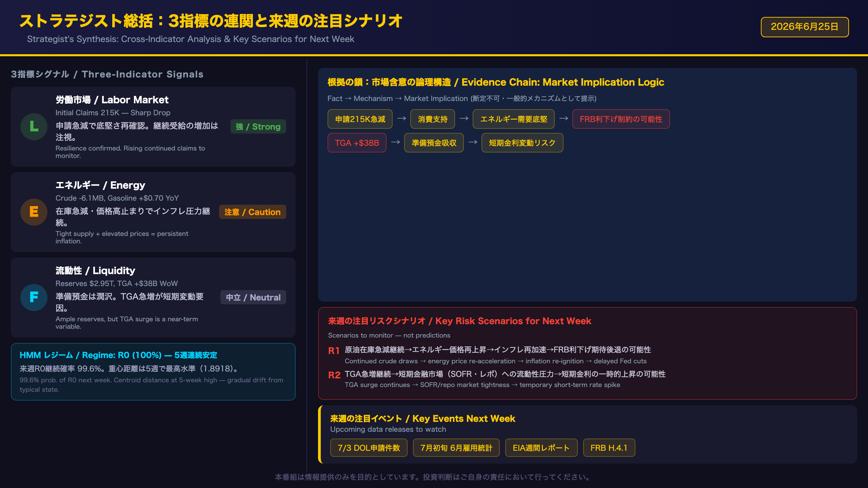The height and width of the screenshot is (488, 868).
Task: Select the 短期金利変動リスク chip
Action: click(x=522, y=143)
